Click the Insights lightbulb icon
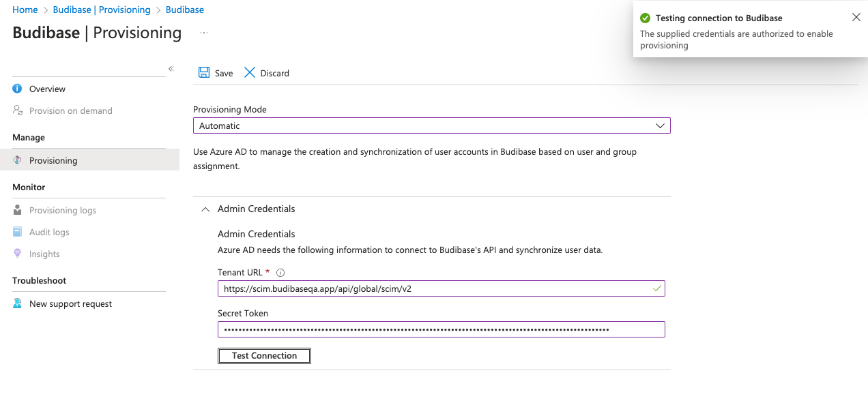Viewport: 868px width, 405px height. click(18, 254)
